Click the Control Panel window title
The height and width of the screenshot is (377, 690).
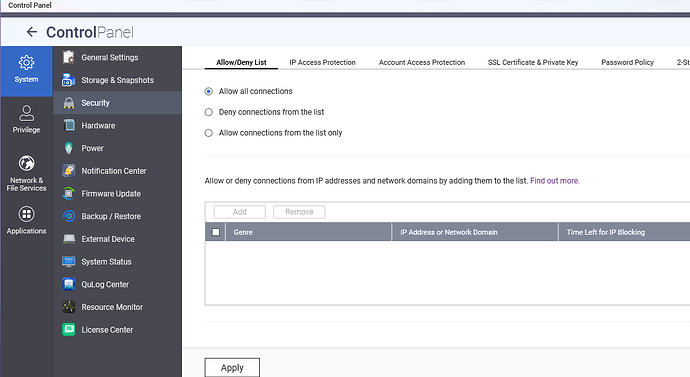click(30, 5)
